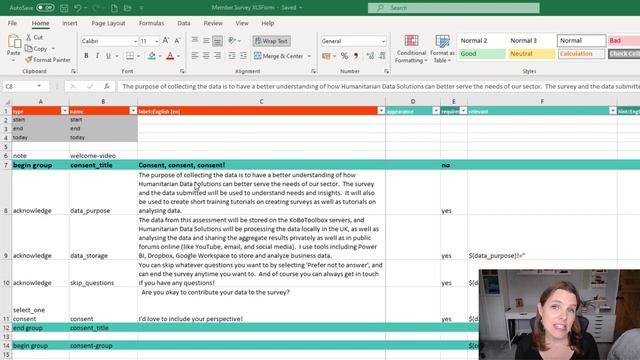Decrease font size with small A

177,40
